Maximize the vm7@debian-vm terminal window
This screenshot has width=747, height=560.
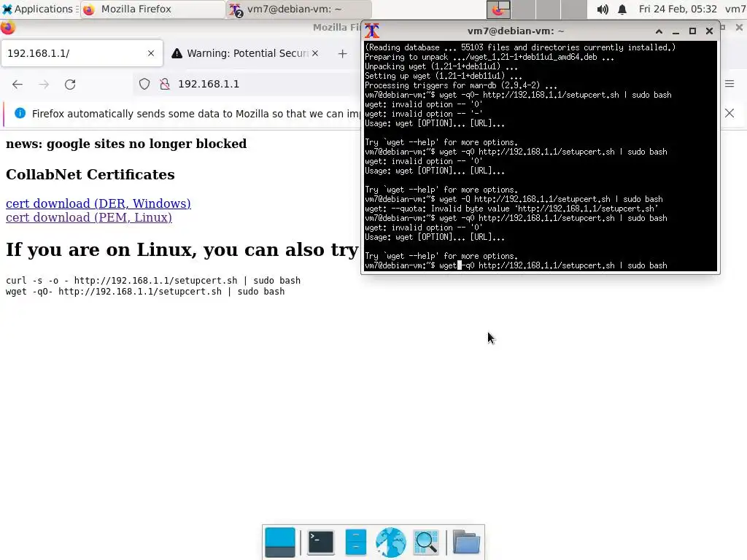point(693,31)
